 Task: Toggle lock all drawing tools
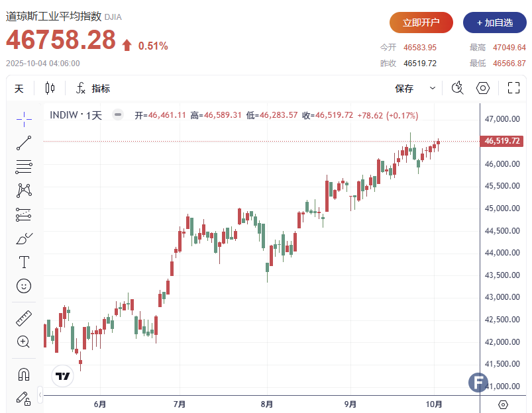[x=24, y=398]
